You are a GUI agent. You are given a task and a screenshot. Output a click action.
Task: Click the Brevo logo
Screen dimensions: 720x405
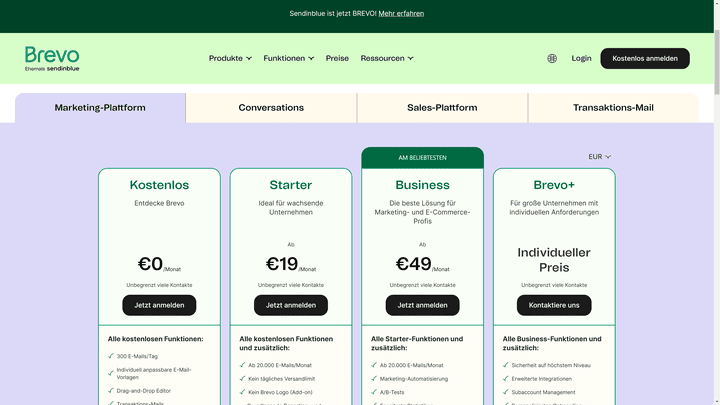52,58
